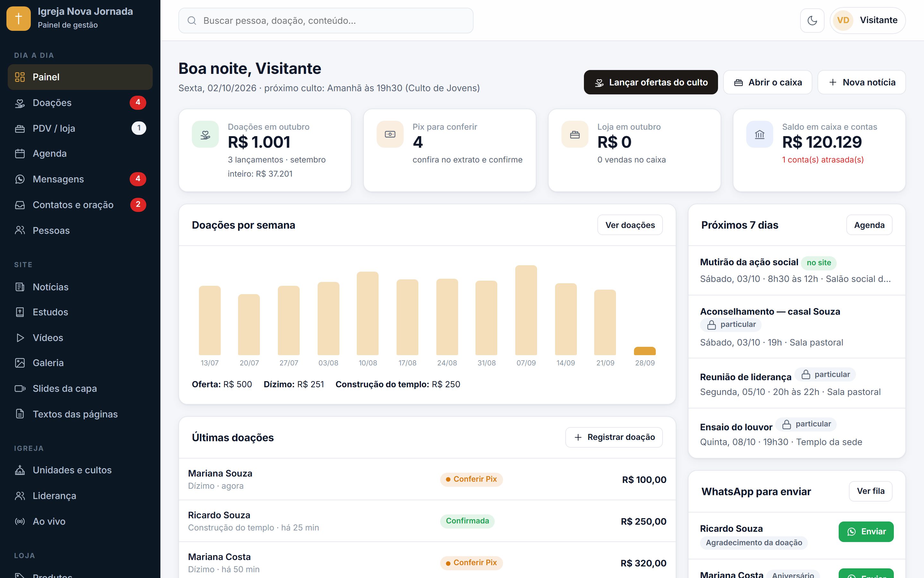Click the church cross logo icon

pos(18,18)
